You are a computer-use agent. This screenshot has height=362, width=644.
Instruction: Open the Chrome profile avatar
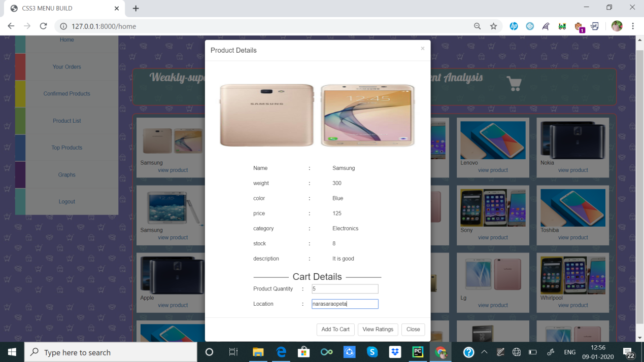(617, 26)
